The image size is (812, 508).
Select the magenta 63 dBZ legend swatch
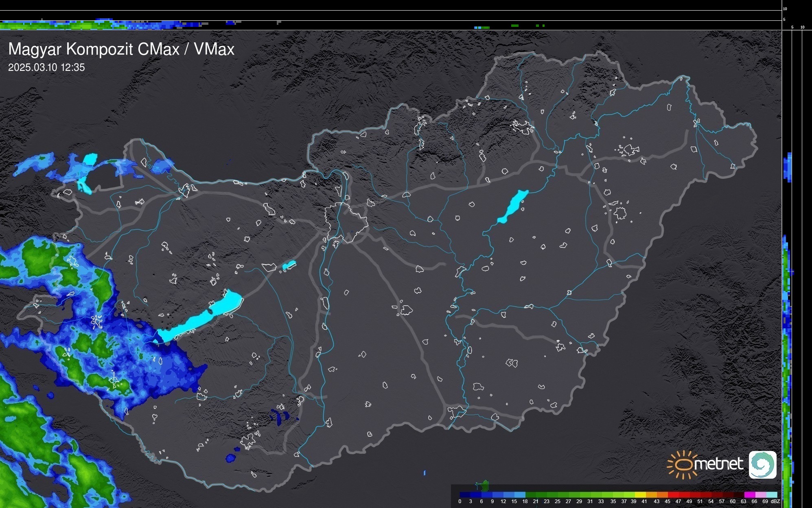[x=749, y=495]
